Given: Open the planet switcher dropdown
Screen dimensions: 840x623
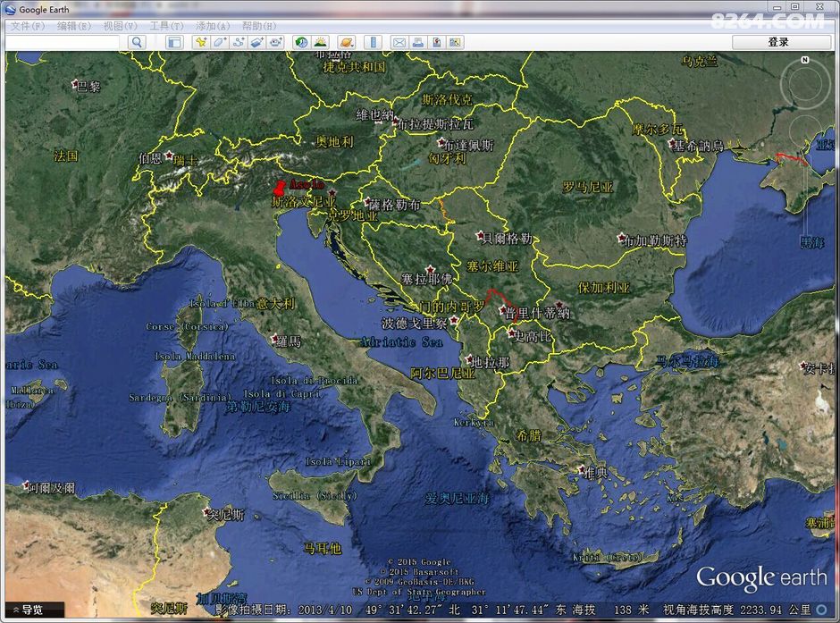Looking at the screenshot, I should pos(346,42).
